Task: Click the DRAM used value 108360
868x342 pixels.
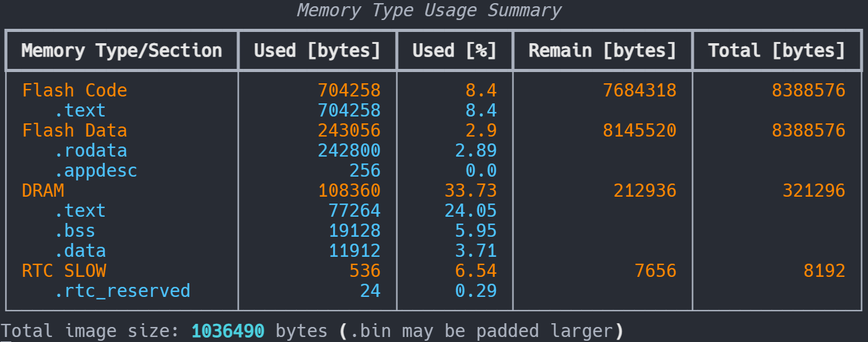Action: click(x=349, y=190)
